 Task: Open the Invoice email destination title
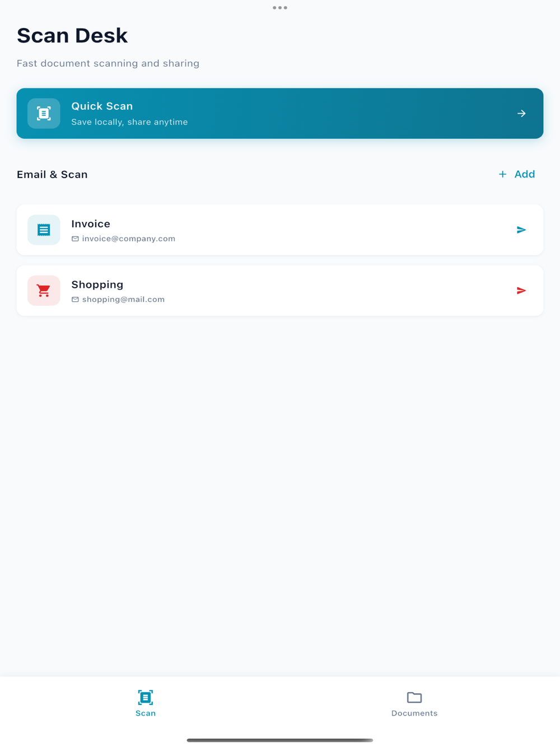[x=91, y=224]
